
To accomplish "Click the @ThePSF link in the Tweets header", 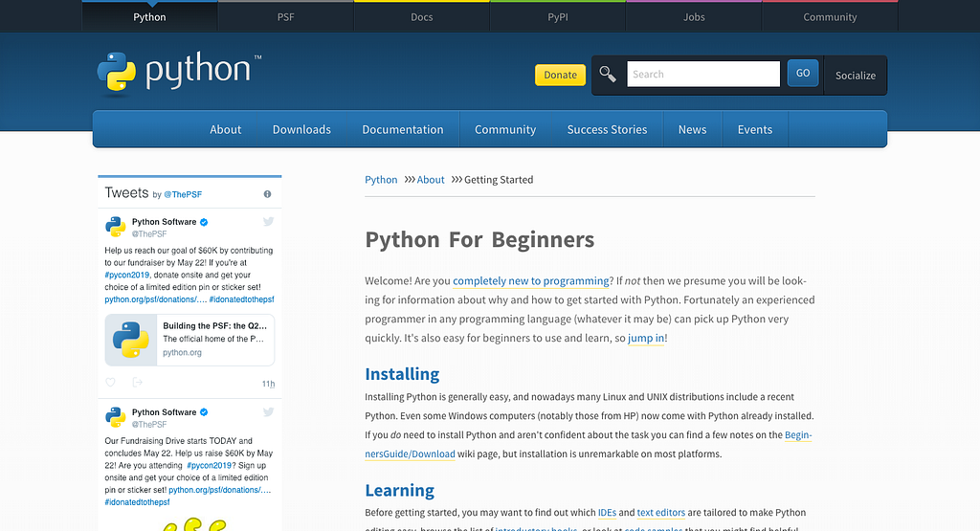I will tap(183, 194).
